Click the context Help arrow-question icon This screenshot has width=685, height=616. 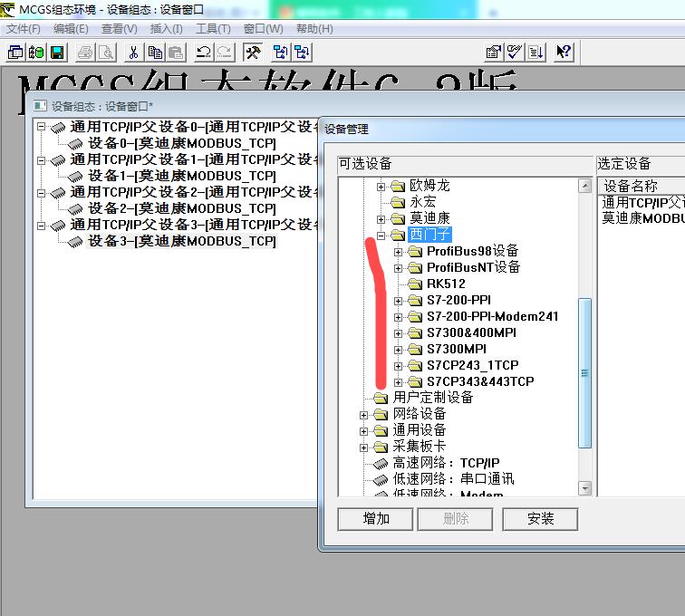click(564, 52)
